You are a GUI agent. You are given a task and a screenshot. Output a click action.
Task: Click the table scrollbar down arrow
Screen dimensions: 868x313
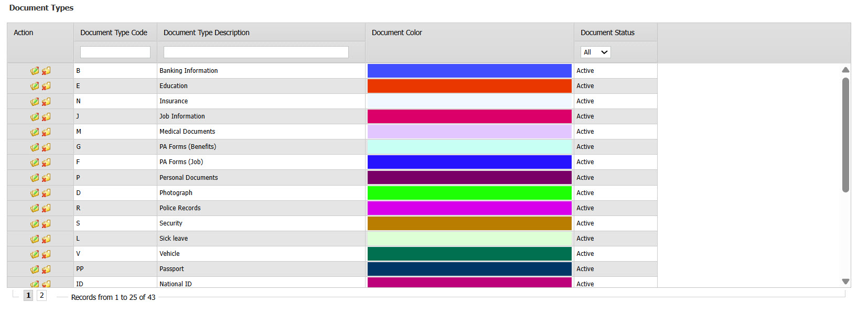(x=845, y=282)
